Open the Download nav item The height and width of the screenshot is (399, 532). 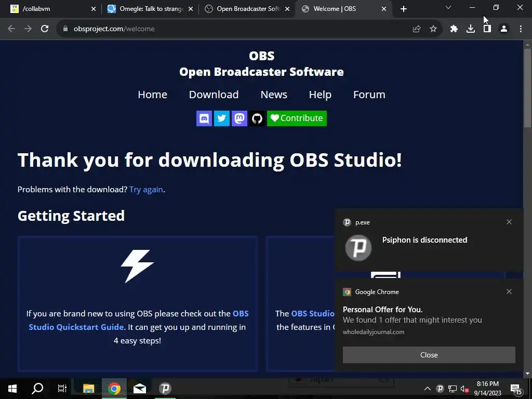pyautogui.click(x=214, y=95)
